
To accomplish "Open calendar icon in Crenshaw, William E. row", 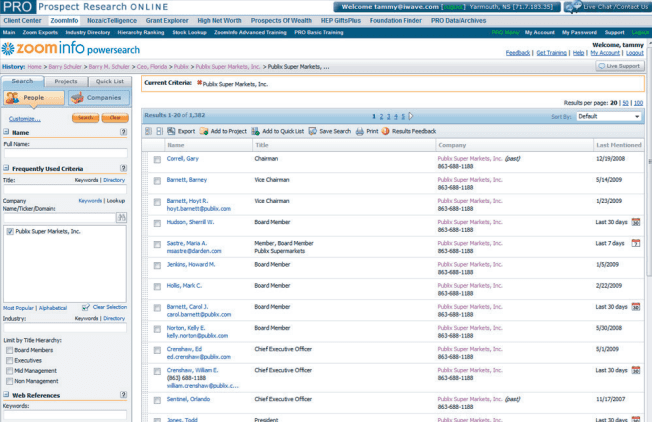I will pos(636,370).
